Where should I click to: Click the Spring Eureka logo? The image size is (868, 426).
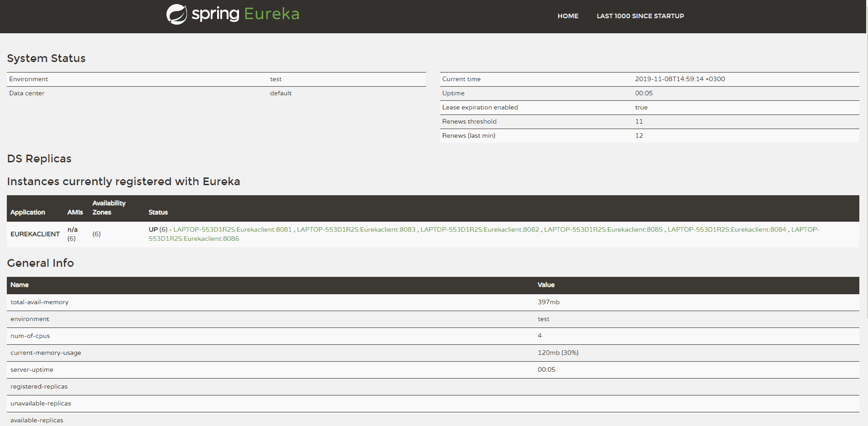(x=233, y=14)
